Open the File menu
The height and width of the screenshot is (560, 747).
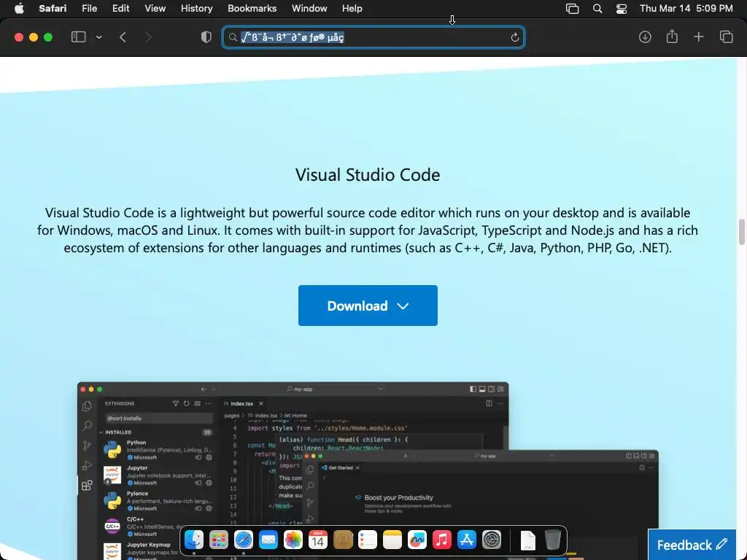89,9
